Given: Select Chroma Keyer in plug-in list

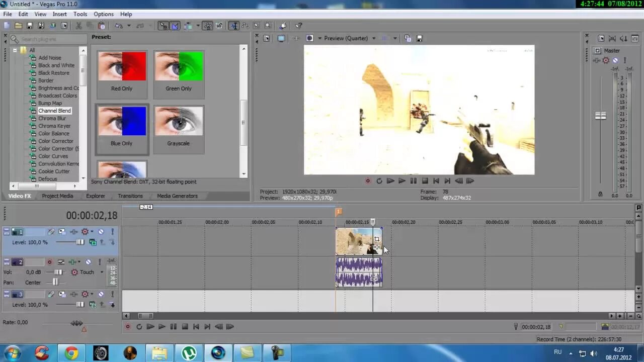Looking at the screenshot, I should click(54, 126).
